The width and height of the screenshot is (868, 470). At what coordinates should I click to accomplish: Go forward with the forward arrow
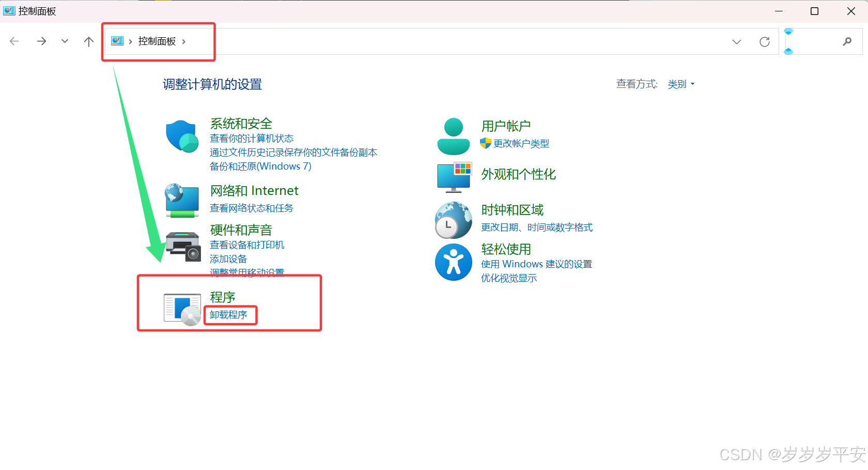tap(41, 41)
